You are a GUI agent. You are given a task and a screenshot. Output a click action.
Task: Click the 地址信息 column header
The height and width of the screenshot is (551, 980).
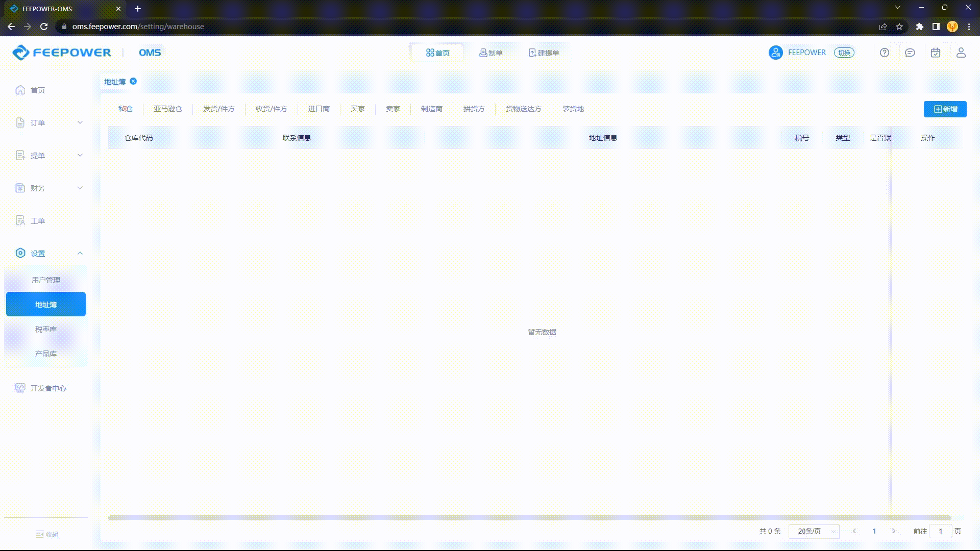click(x=603, y=138)
